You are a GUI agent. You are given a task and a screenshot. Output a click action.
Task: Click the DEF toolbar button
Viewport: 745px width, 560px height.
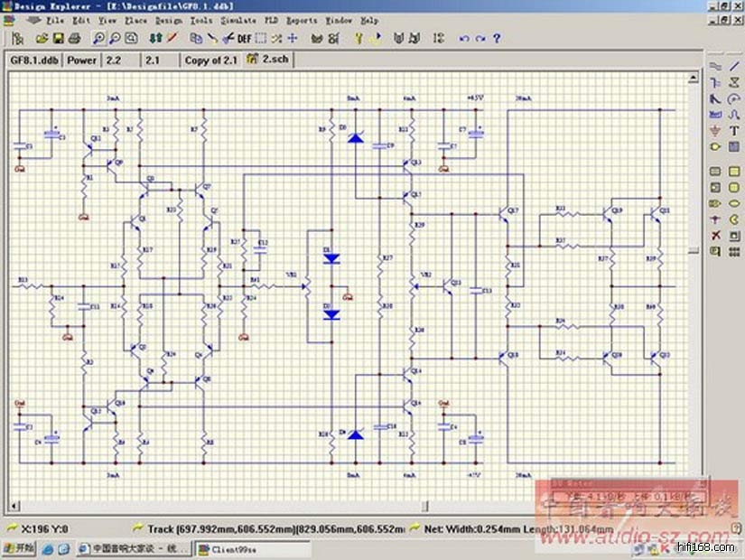245,39
